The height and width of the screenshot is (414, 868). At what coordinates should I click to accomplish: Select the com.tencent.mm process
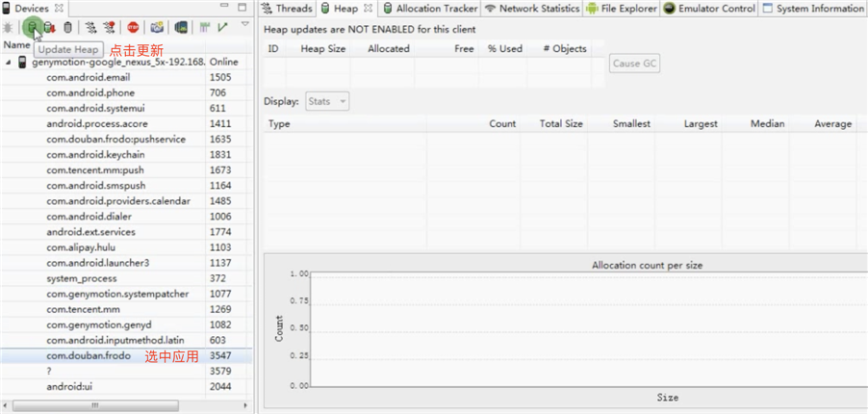[x=126, y=309]
